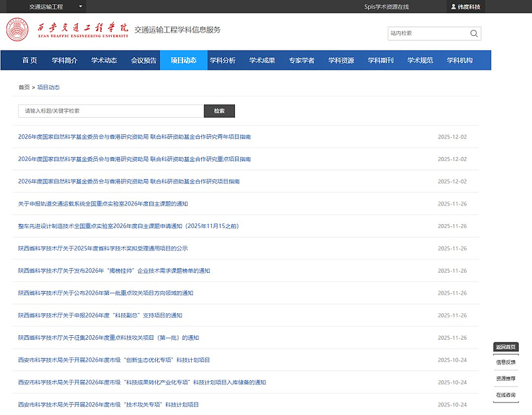This screenshot has width=532, height=415.
Task: Open the 创新生态优化专项 project link
Action: pyautogui.click(x=114, y=360)
